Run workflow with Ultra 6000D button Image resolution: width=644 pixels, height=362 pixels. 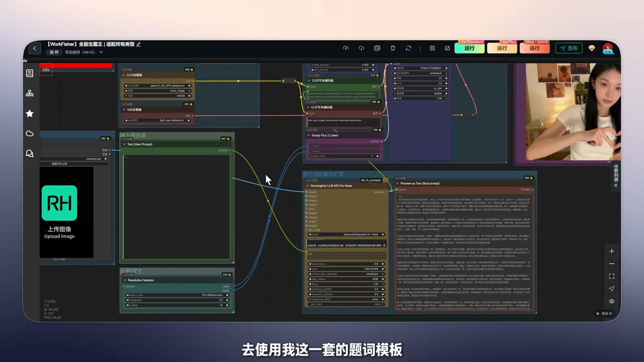(535, 48)
